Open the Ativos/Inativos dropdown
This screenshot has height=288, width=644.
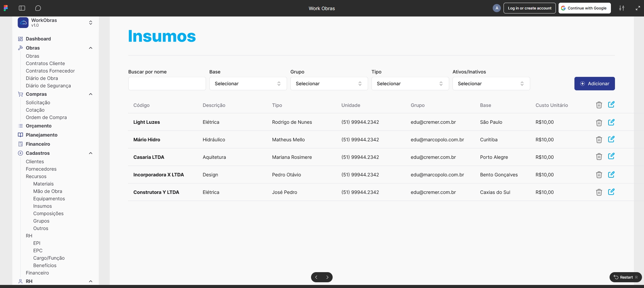pyautogui.click(x=491, y=84)
